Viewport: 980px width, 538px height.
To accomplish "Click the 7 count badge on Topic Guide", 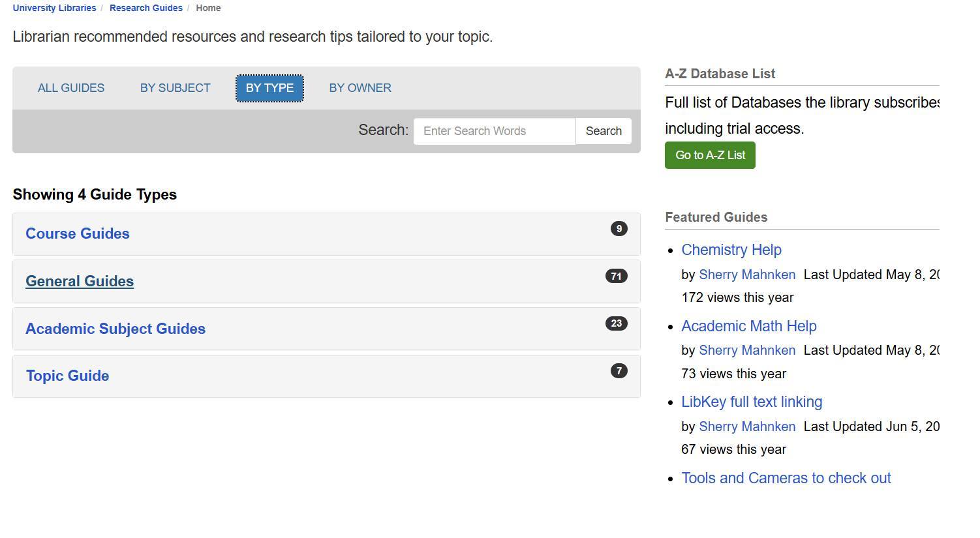I will [619, 371].
